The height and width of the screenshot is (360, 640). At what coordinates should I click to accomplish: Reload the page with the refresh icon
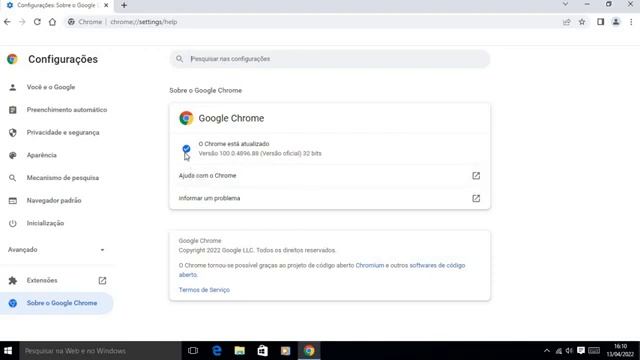pyautogui.click(x=37, y=22)
